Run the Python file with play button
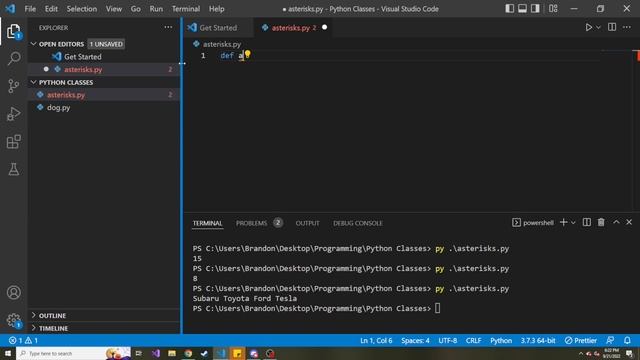Viewport: 640px width, 360px height. 589,27
